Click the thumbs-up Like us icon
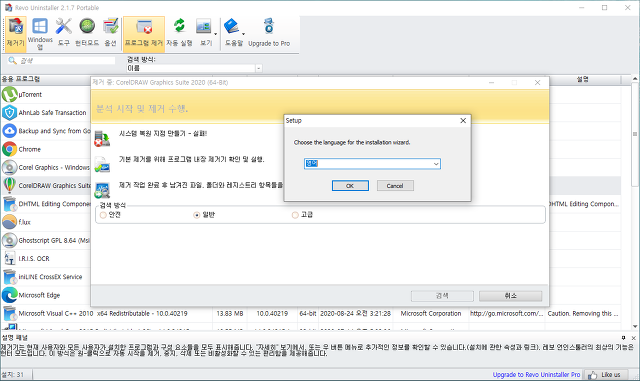This screenshot has width=640, height=381. point(592,374)
